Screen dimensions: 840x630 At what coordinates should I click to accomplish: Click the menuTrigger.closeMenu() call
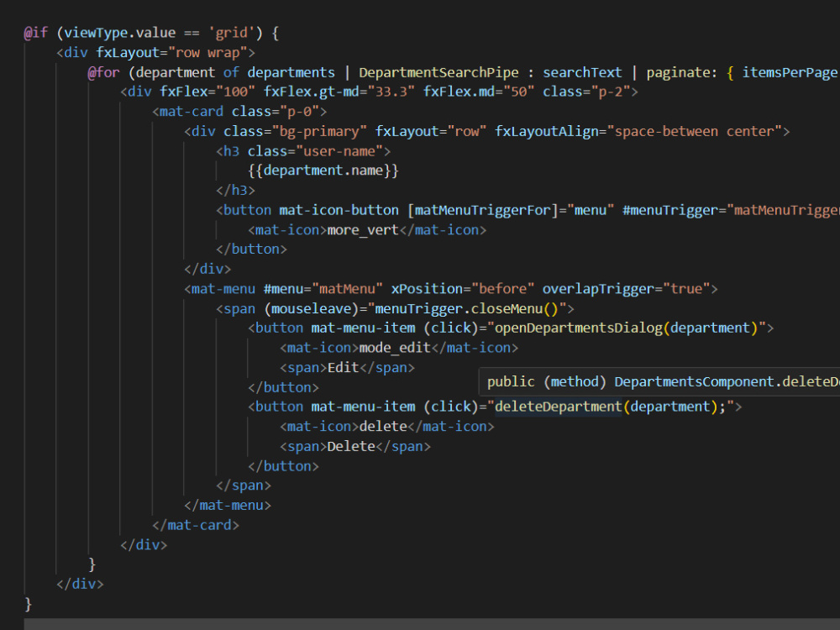467,308
